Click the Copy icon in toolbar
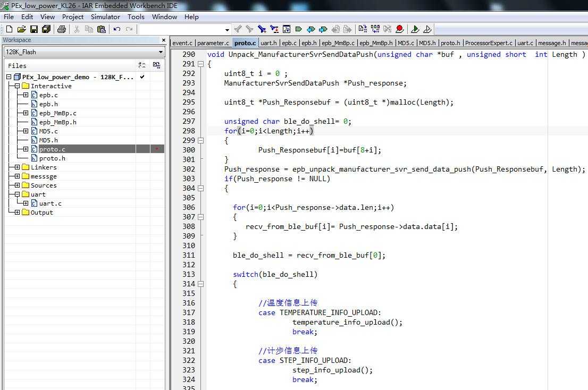 pos(89,29)
